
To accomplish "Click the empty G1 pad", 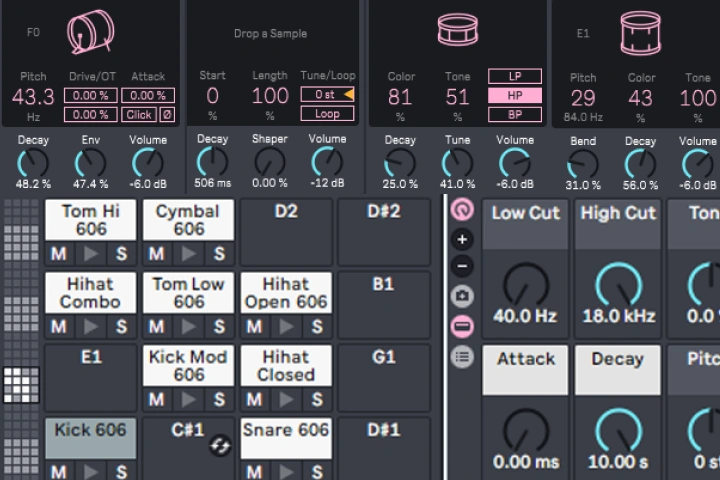I will pos(384,378).
